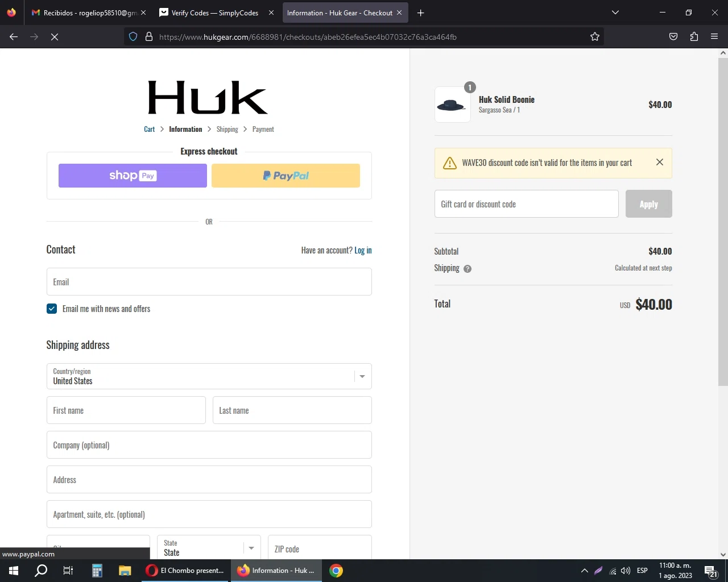
Task: Dismiss the WAVE30 invalid code warning
Action: (x=660, y=163)
